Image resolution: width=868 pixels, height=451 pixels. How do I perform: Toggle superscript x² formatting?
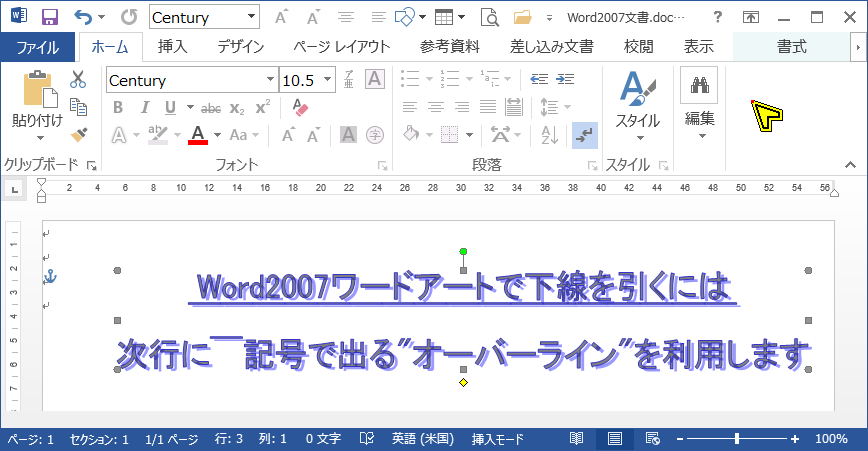coord(262,107)
